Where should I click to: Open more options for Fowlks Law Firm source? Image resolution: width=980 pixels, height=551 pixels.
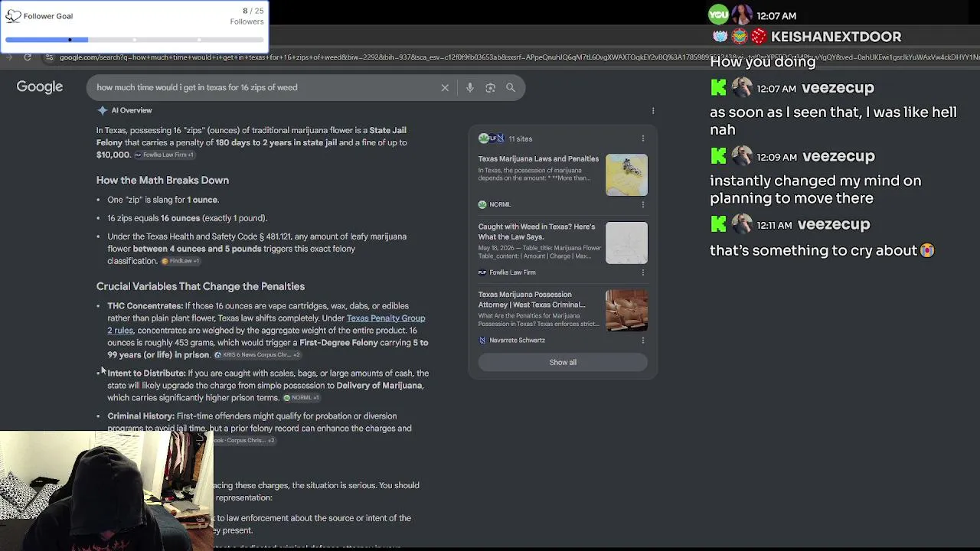pos(643,272)
